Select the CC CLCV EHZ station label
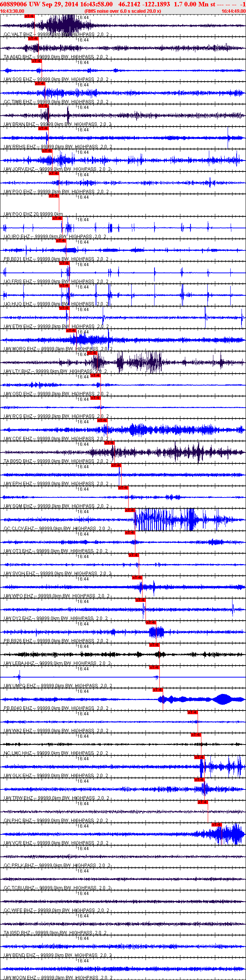This screenshot has height=980, width=246. point(57,529)
